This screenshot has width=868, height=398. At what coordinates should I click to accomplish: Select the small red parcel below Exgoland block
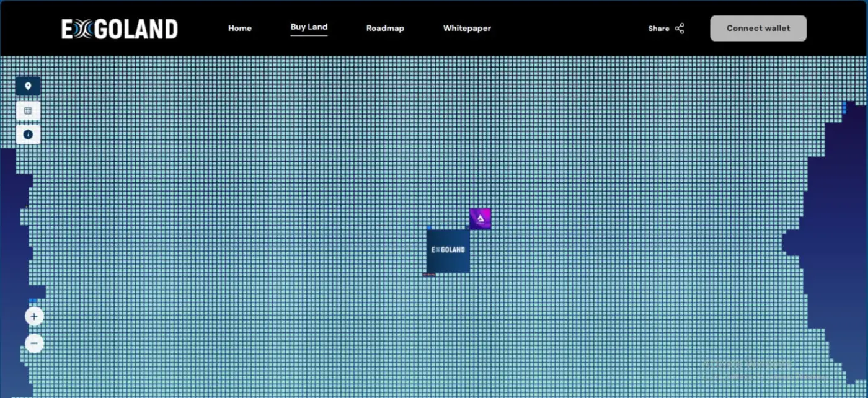(429, 275)
